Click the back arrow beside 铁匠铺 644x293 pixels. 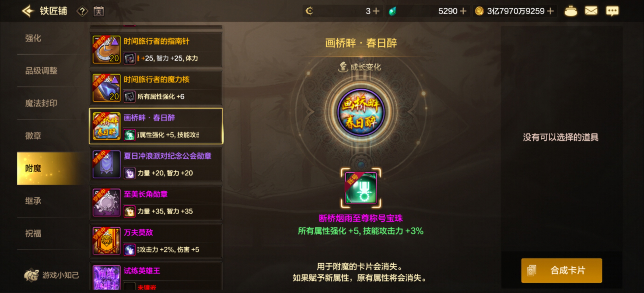[x=28, y=11]
